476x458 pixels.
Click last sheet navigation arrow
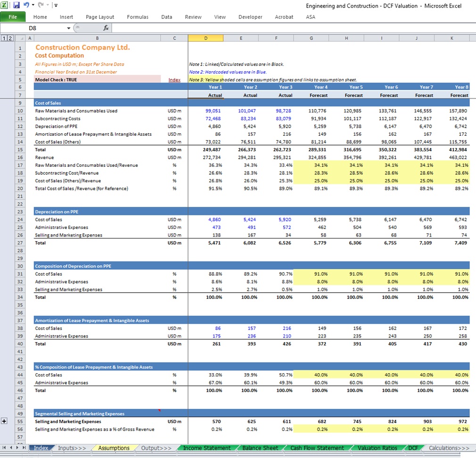(x=24, y=448)
